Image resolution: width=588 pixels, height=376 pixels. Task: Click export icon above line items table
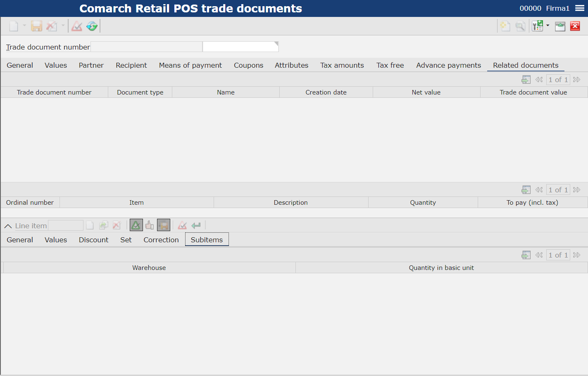526,190
